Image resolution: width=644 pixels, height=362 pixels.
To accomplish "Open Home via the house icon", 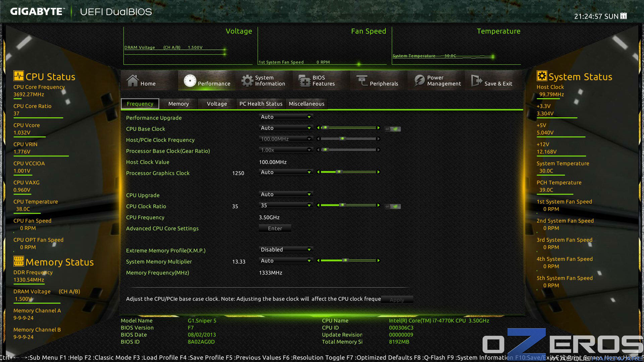I will (x=132, y=80).
